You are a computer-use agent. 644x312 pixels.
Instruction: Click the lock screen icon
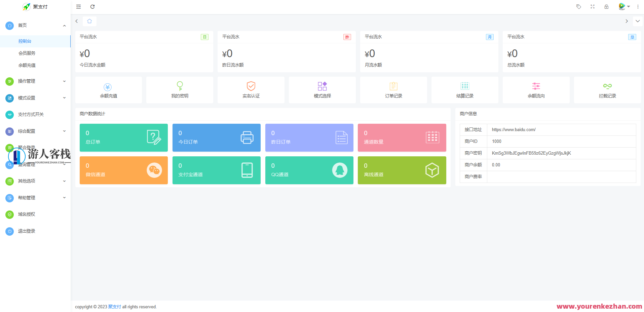click(606, 7)
